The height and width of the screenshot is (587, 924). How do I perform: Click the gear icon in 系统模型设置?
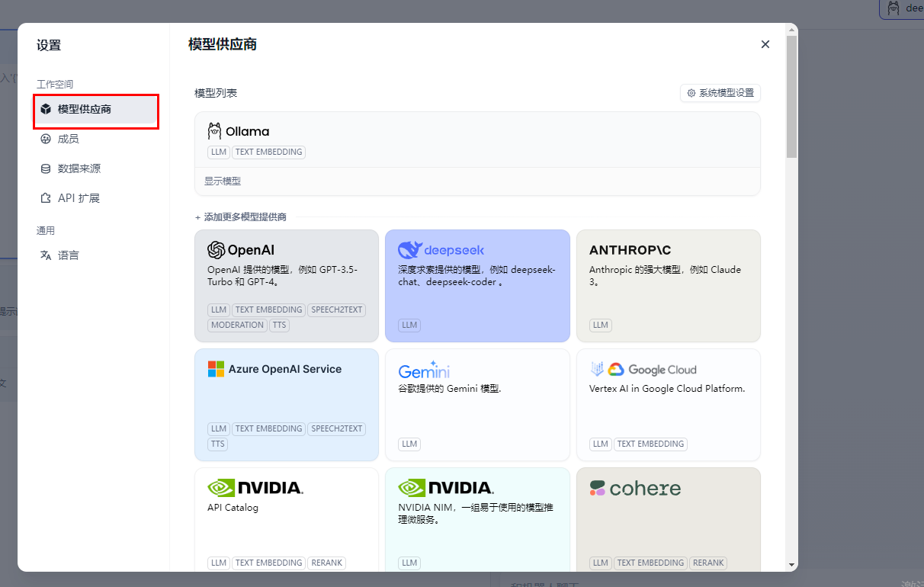coord(691,93)
